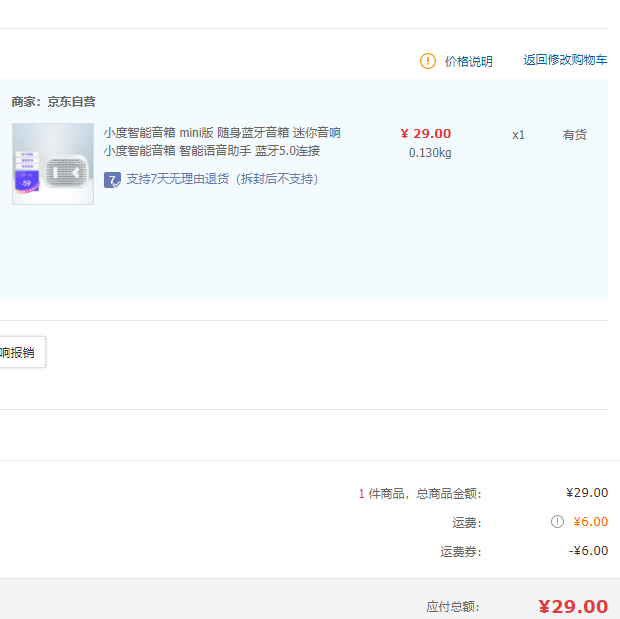Open the 小度 smart speaker product thumbnail

(x=53, y=164)
